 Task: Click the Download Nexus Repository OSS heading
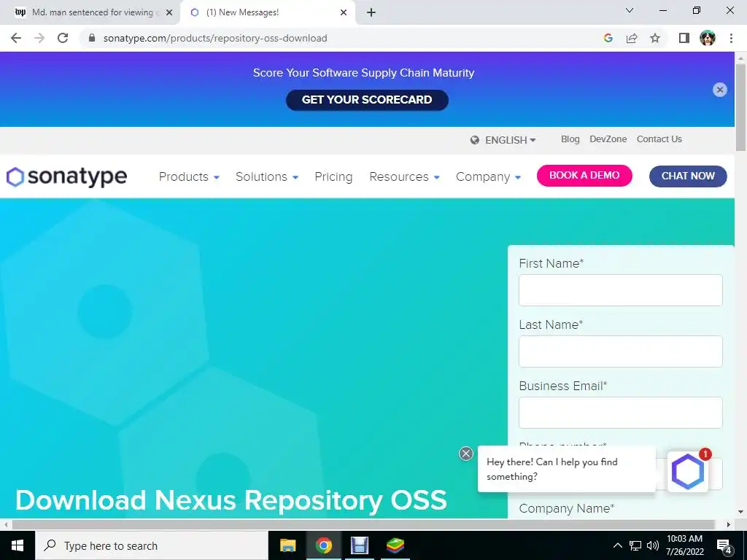click(231, 500)
